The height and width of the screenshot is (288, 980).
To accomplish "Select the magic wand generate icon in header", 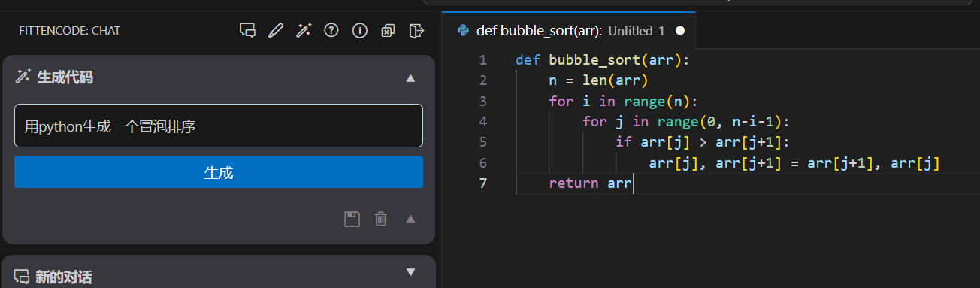I will [304, 31].
